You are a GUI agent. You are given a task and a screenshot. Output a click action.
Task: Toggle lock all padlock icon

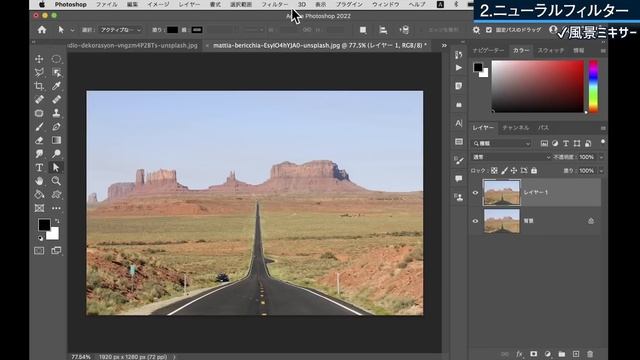tap(534, 171)
